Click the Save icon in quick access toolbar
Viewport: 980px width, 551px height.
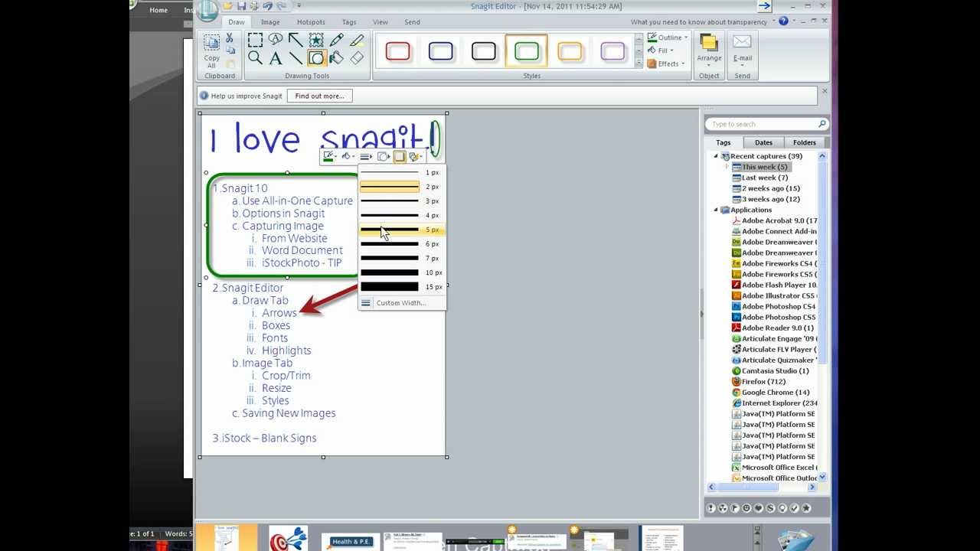241,6
